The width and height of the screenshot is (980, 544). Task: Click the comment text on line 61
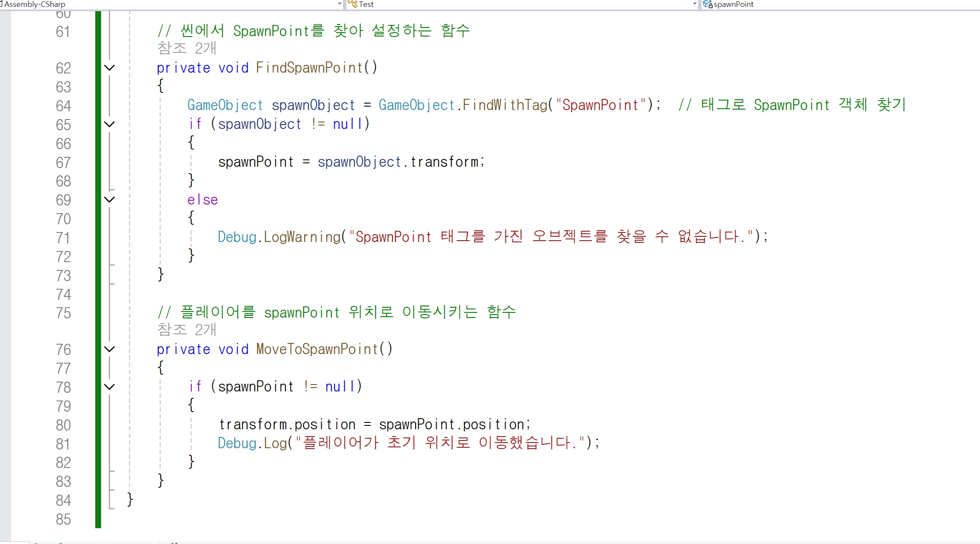click(313, 31)
